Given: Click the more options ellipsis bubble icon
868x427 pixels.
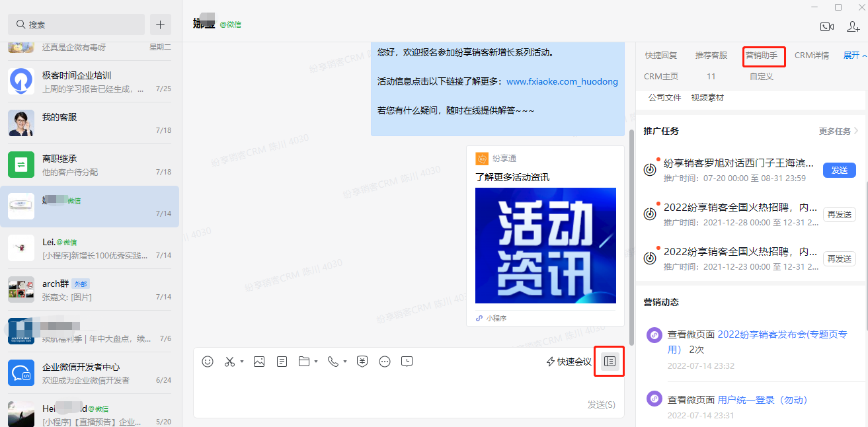Looking at the screenshot, I should tap(385, 362).
